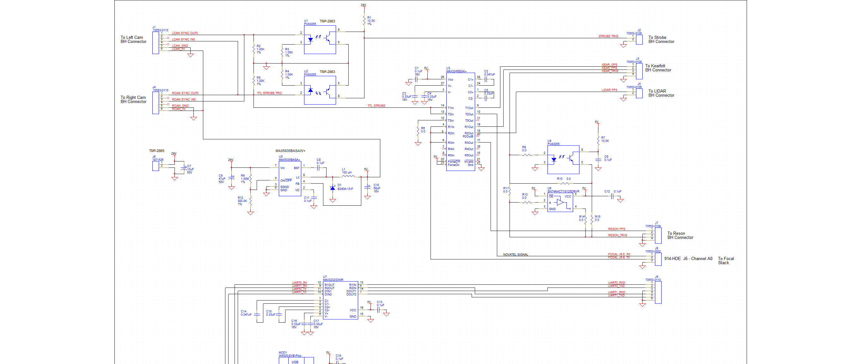Click the LCAM SYNC OUT0 net label
868x364 pixels.
[x=185, y=33]
